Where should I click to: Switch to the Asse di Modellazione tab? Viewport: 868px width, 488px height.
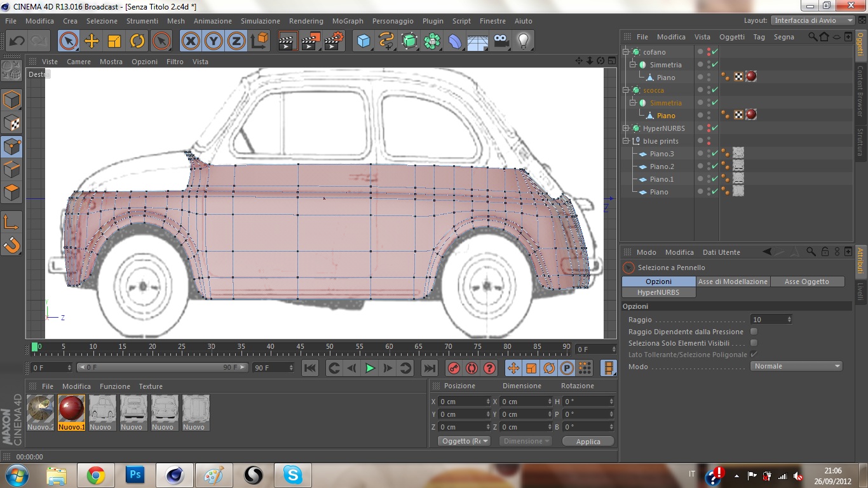tap(733, 281)
